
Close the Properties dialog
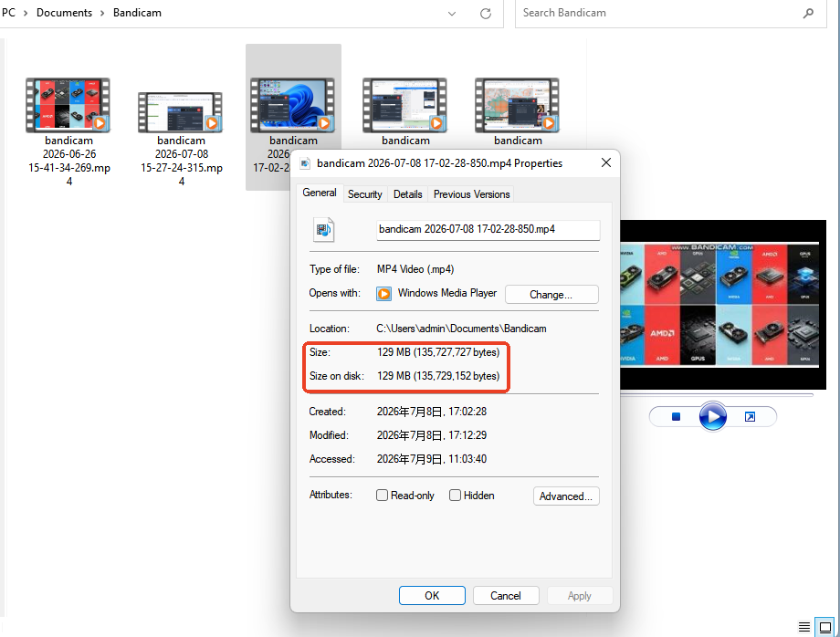[x=606, y=162]
